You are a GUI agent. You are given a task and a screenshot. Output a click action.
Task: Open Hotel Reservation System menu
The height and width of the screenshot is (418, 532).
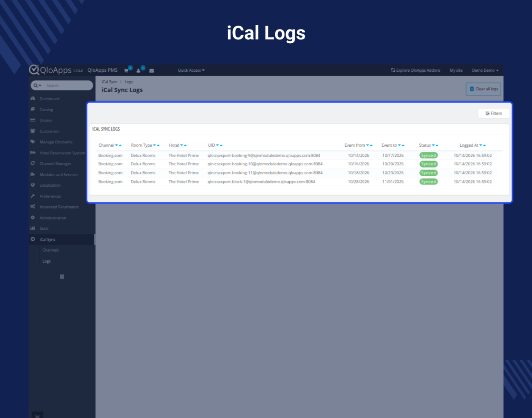coord(62,153)
